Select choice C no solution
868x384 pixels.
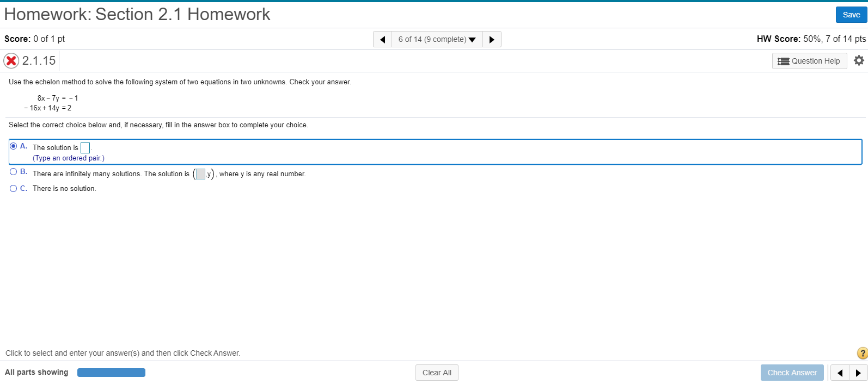click(x=14, y=189)
